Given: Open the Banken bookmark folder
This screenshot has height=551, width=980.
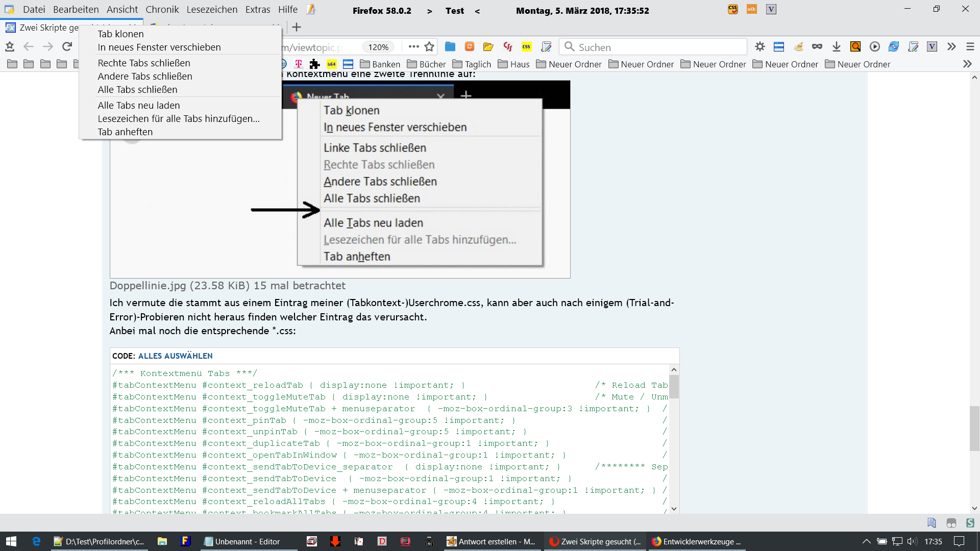Looking at the screenshot, I should pos(380,64).
